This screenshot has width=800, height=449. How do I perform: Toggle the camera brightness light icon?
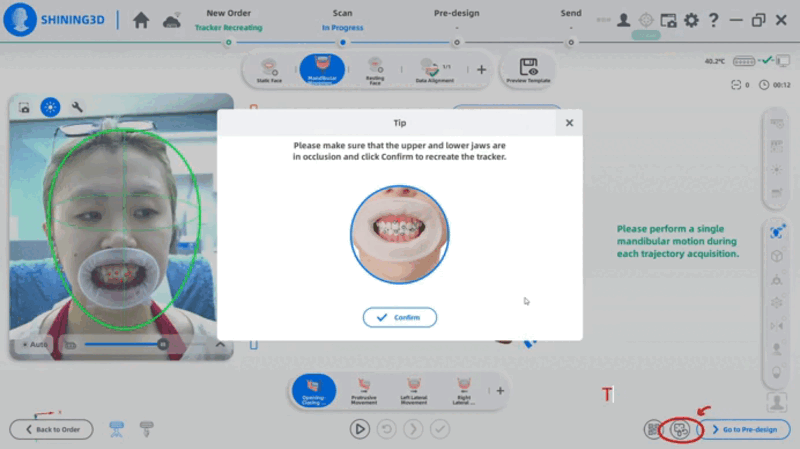point(50,107)
